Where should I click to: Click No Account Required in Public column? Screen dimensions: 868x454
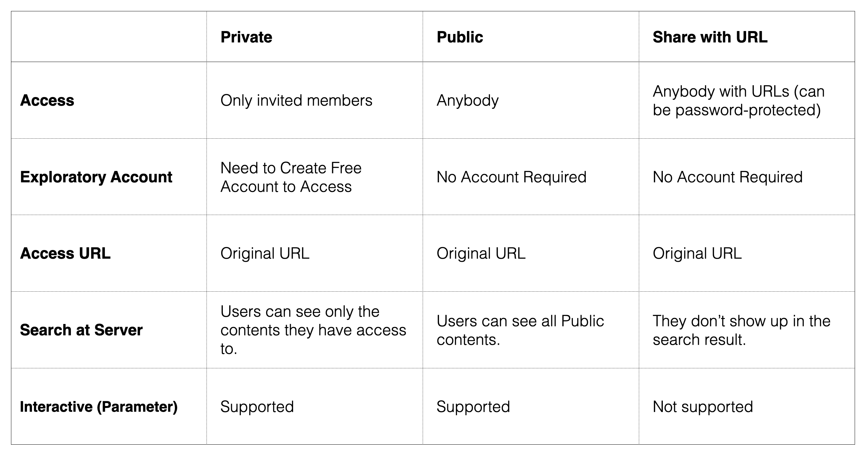click(511, 177)
